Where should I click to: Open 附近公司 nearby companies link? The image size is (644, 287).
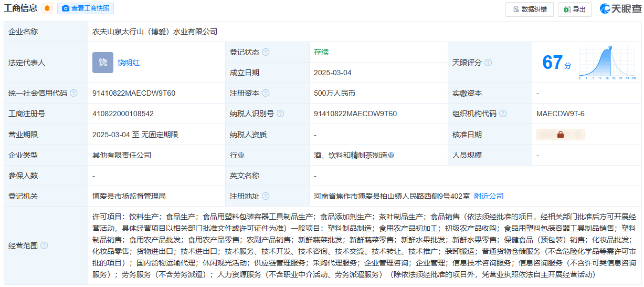click(489, 196)
